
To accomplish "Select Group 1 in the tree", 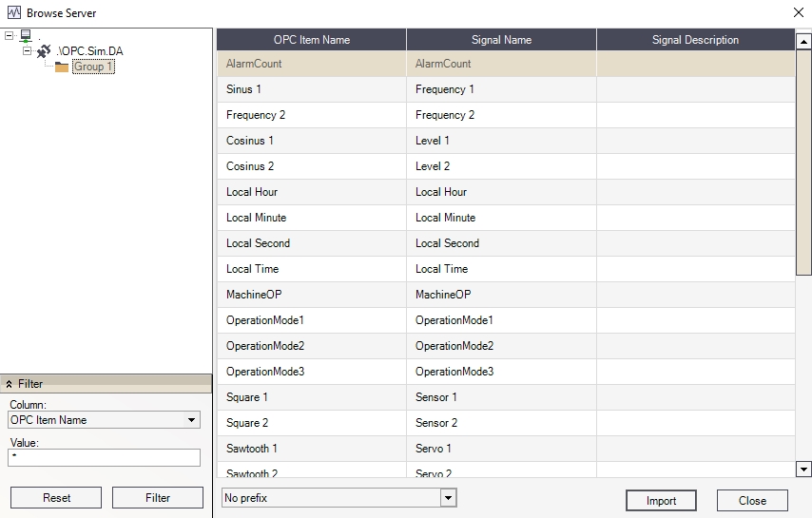I will click(x=93, y=67).
